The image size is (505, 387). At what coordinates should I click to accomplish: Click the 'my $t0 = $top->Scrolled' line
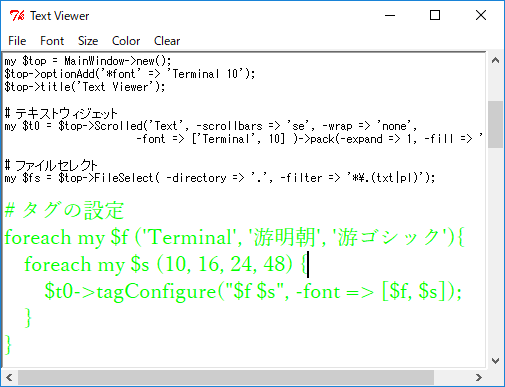[x=211, y=126]
